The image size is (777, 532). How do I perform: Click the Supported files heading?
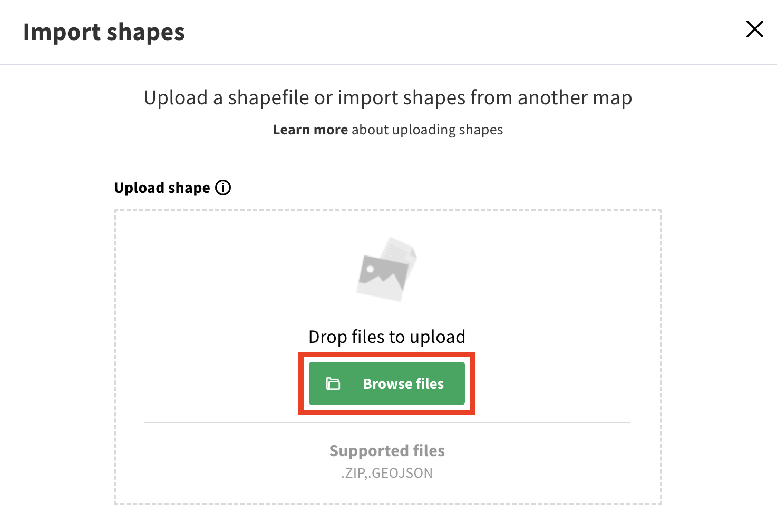click(x=387, y=450)
